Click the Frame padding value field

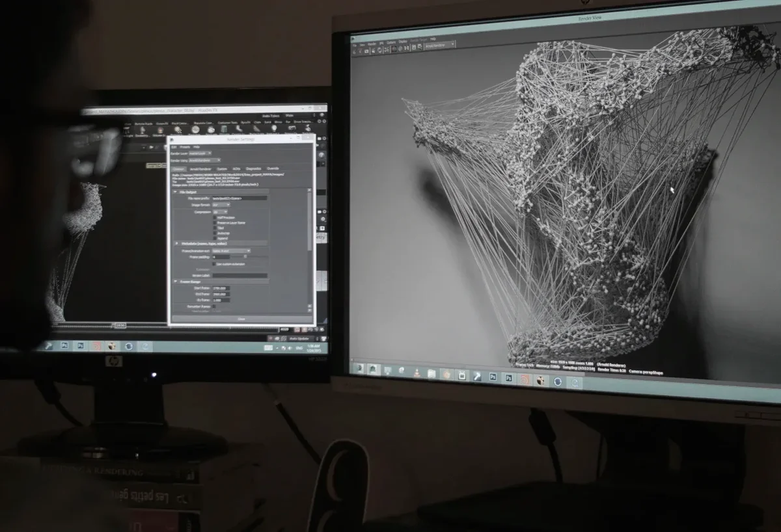221,257
